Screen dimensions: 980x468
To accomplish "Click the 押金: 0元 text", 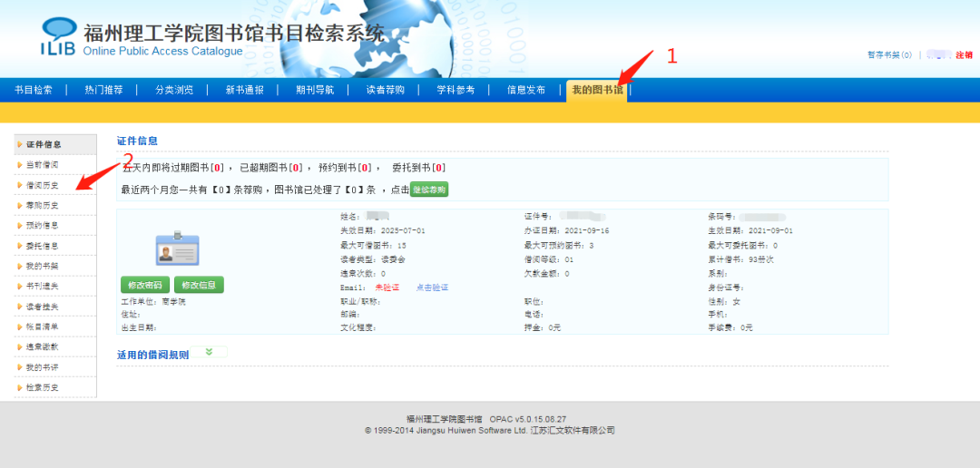I will pyautogui.click(x=543, y=327).
